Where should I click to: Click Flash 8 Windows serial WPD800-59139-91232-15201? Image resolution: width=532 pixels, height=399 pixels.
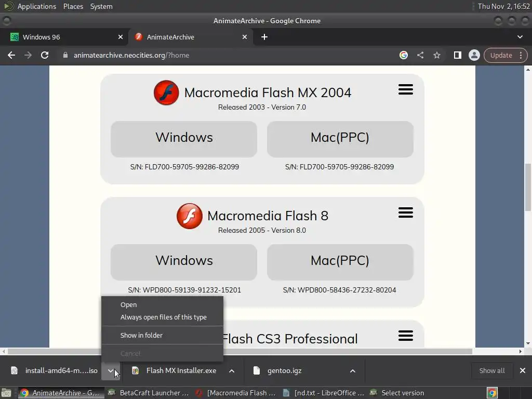tap(184, 290)
